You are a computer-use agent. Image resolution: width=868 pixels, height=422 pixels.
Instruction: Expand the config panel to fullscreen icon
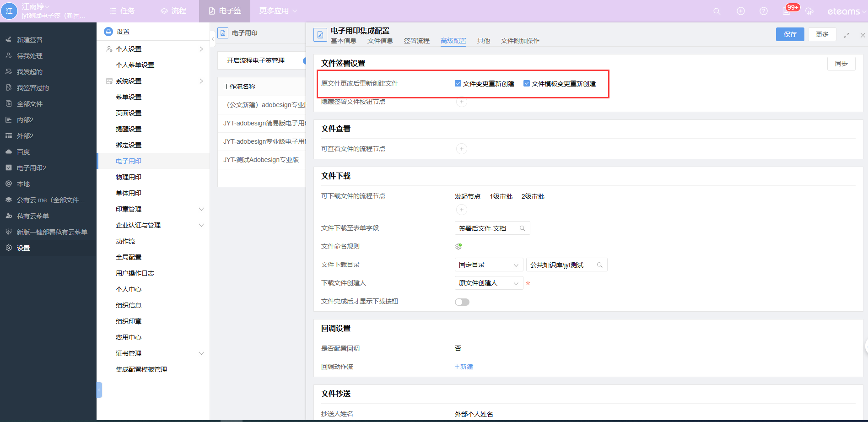(846, 35)
